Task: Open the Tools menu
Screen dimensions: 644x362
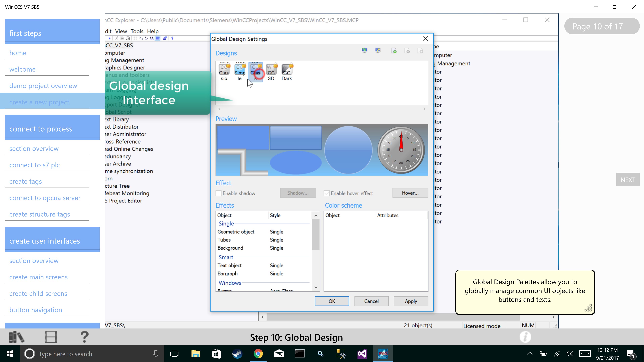Action: [137, 31]
